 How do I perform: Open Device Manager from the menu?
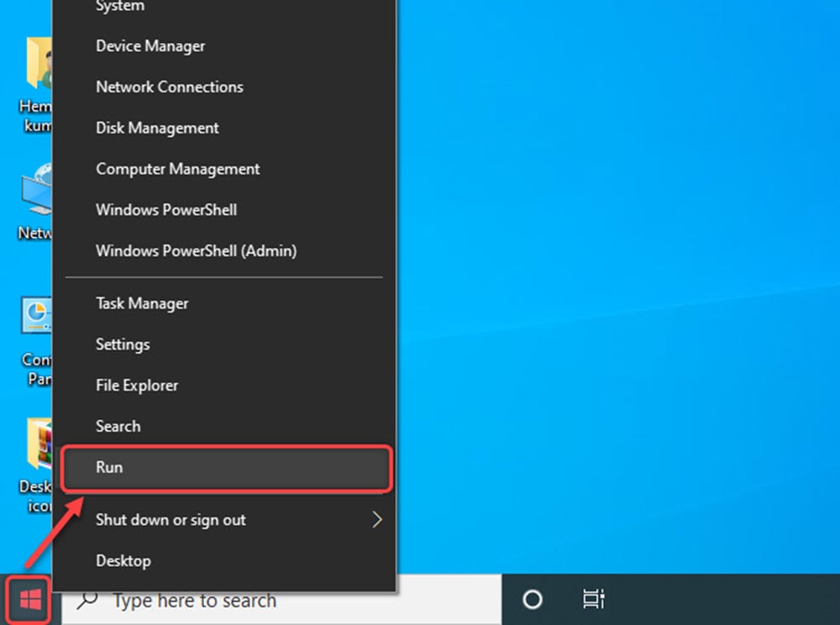pos(224,46)
